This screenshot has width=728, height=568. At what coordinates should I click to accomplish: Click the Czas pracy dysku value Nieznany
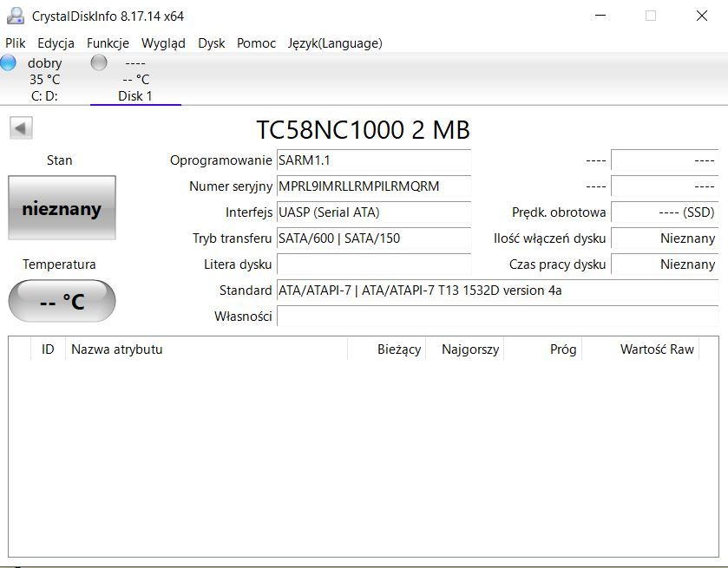(665, 264)
